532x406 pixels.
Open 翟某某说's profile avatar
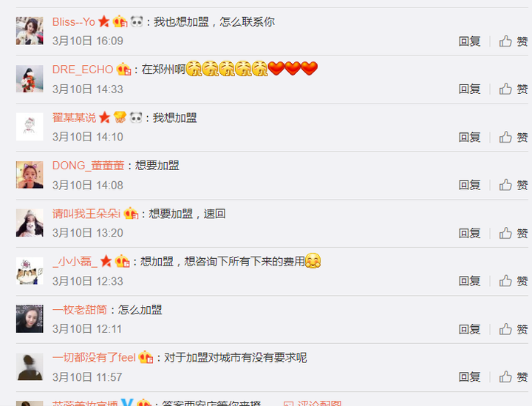pos(30,126)
